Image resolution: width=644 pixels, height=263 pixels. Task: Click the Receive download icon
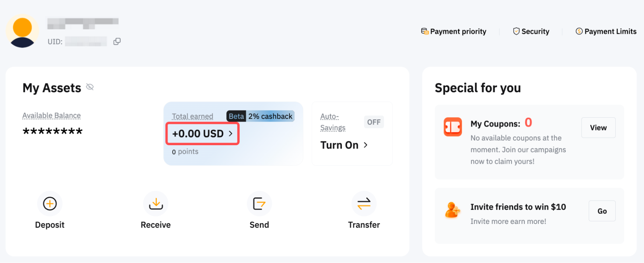156,204
